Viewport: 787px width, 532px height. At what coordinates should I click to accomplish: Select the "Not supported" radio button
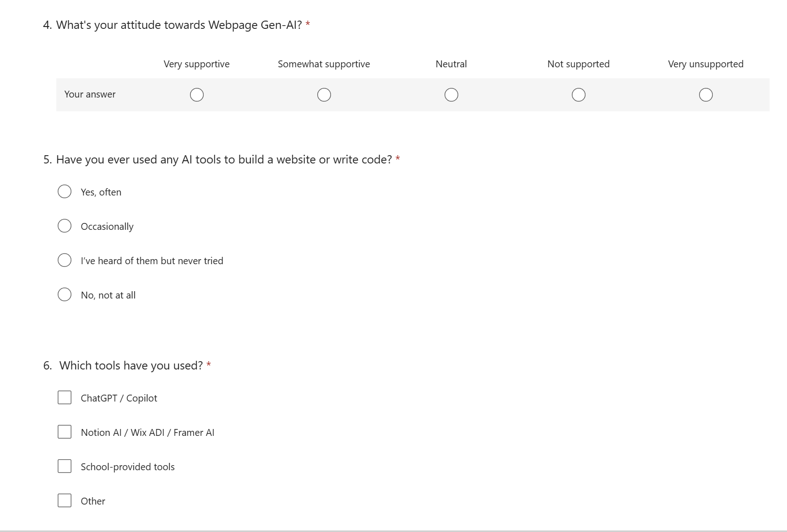point(578,95)
